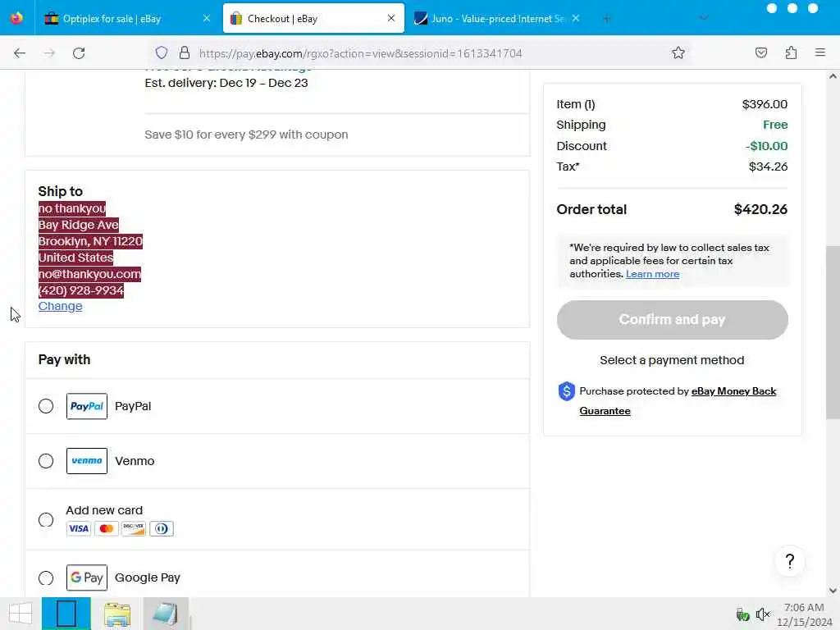Click the Google Pay logo icon
The height and width of the screenshot is (630, 840).
click(87, 577)
